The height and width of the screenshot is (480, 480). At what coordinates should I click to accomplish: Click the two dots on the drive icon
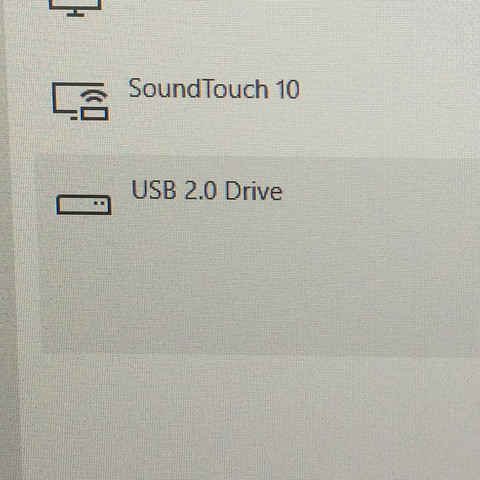pyautogui.click(x=98, y=203)
